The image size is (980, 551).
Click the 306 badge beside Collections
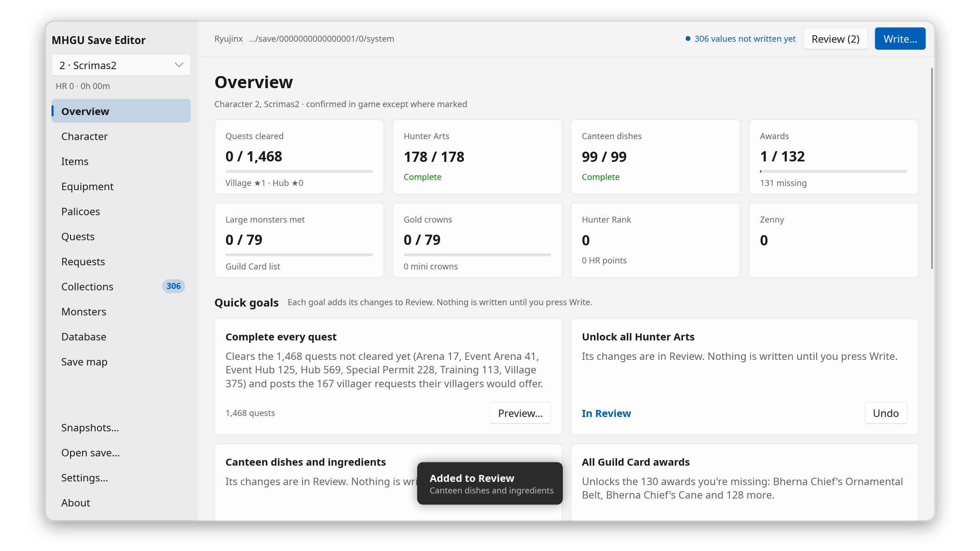pyautogui.click(x=174, y=286)
